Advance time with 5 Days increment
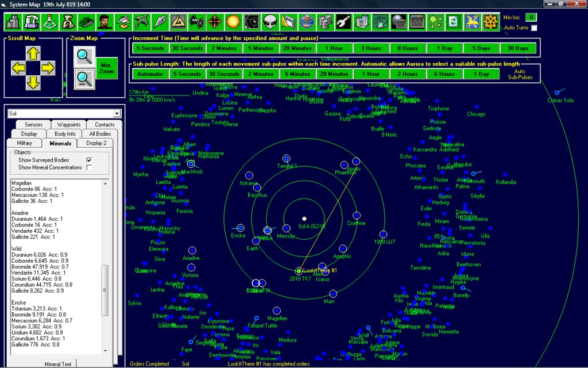588x368 pixels. coord(481,48)
